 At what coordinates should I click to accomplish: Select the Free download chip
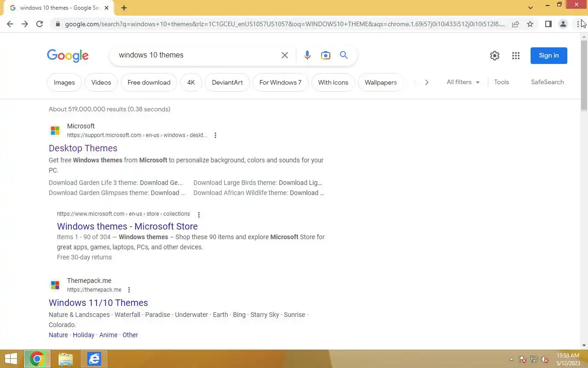149,82
